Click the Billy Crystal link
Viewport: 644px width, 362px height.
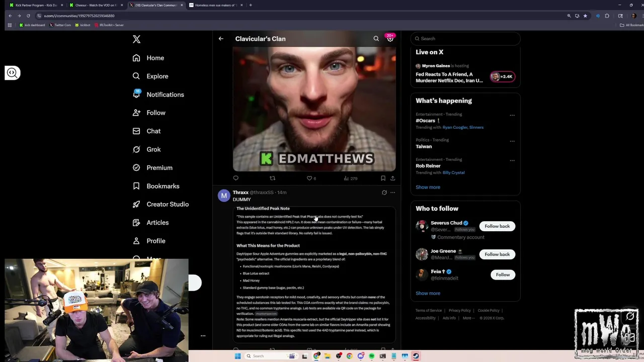point(453,172)
